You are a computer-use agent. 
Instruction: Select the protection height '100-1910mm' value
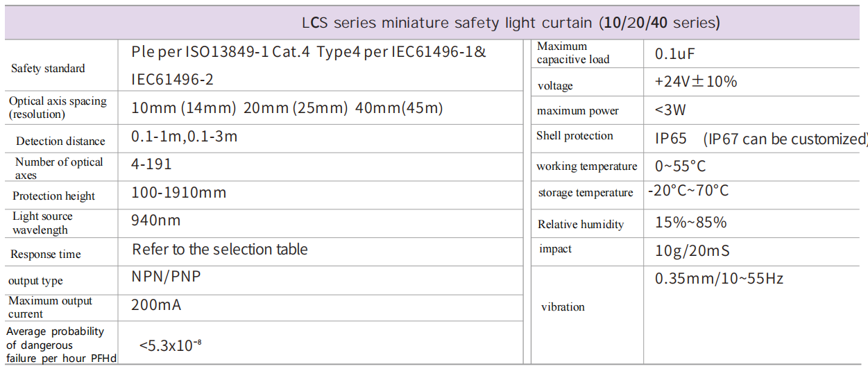[x=178, y=193]
